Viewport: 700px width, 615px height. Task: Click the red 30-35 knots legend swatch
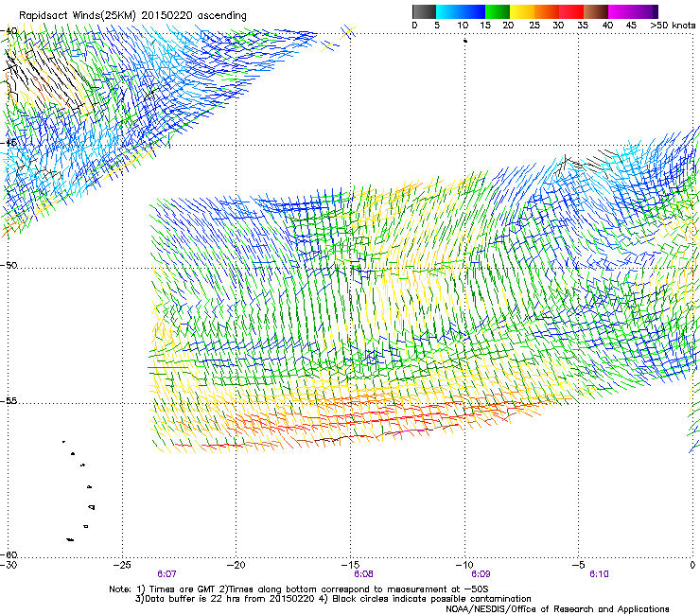571,11
